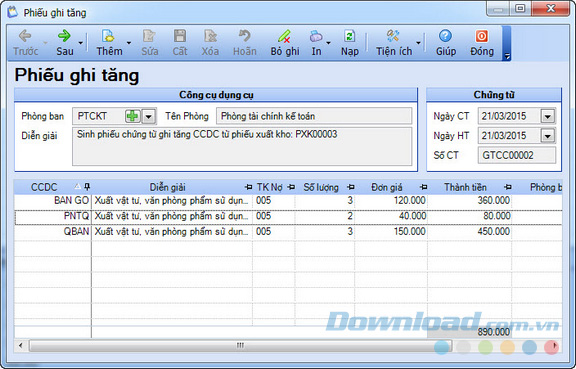Open Ngày CT date picker dropdown

click(547, 117)
